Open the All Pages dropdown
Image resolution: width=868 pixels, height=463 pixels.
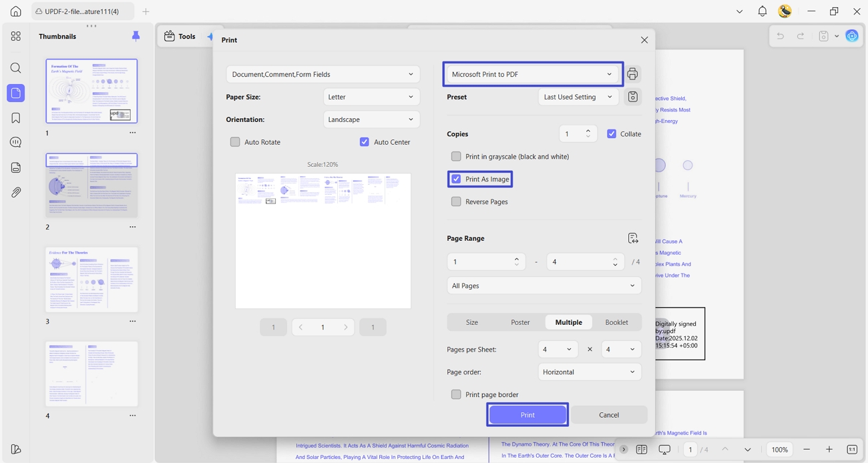pyautogui.click(x=544, y=286)
